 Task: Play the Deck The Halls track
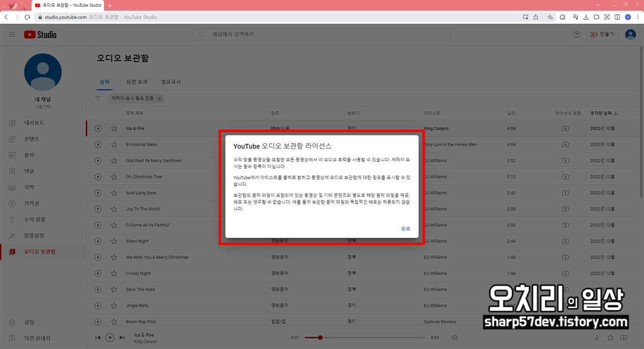(98, 289)
